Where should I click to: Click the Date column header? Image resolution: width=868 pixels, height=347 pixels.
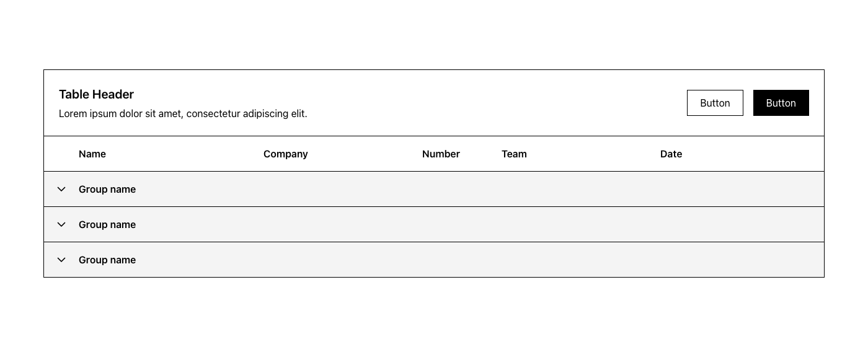pyautogui.click(x=671, y=154)
